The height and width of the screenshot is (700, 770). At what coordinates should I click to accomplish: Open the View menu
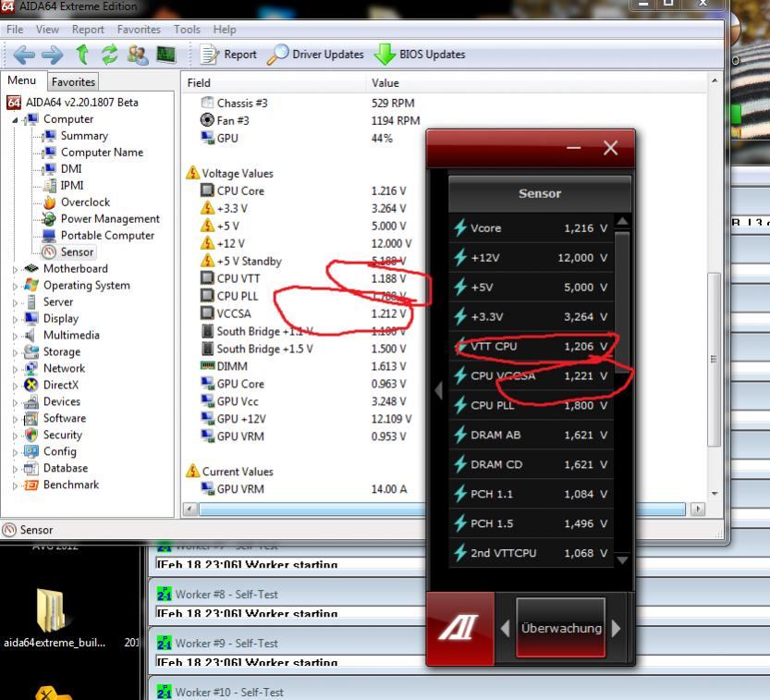click(x=47, y=30)
